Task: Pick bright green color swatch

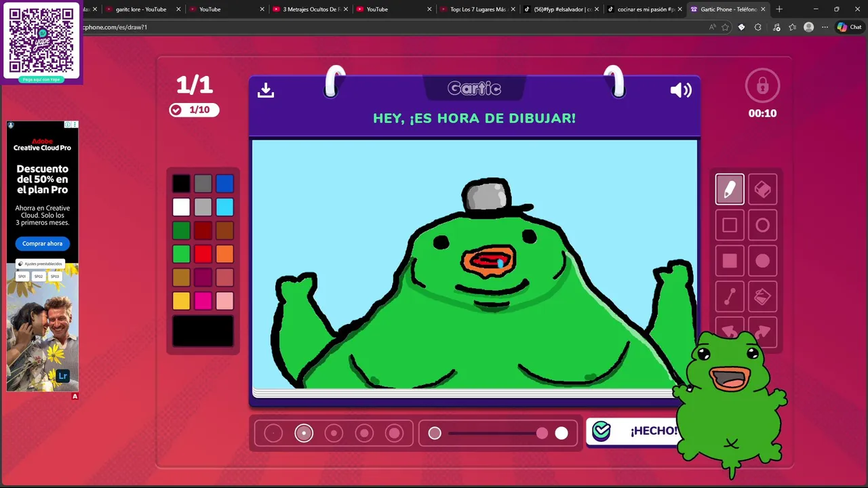Action: coord(181,253)
